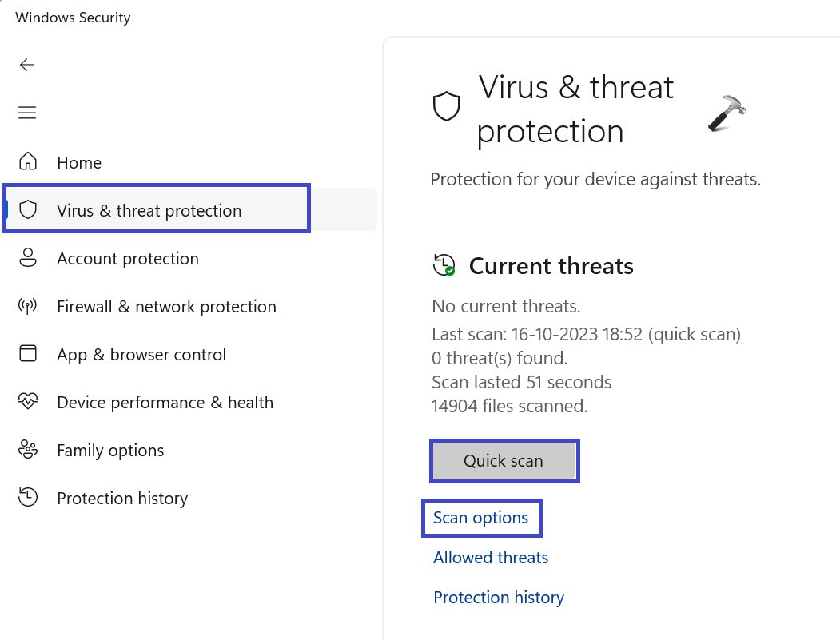Select Virus & threat protection menu item
This screenshot has width=840, height=640.
tap(149, 211)
